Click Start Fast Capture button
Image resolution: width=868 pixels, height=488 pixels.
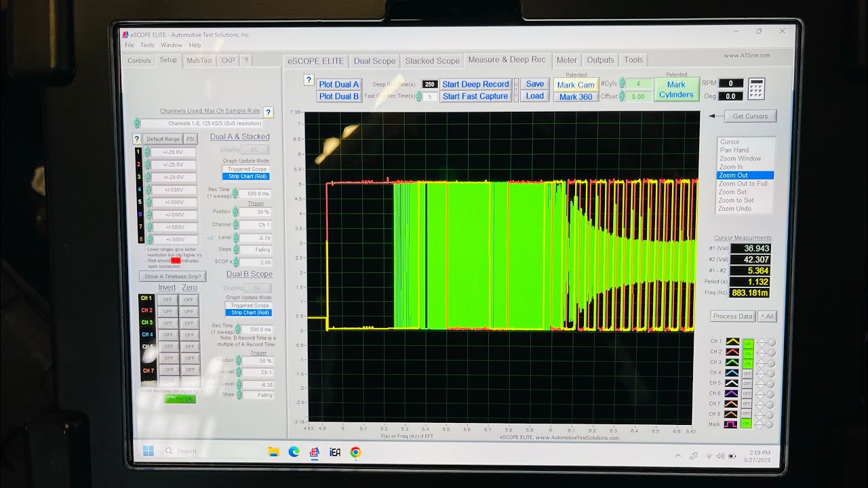475,96
